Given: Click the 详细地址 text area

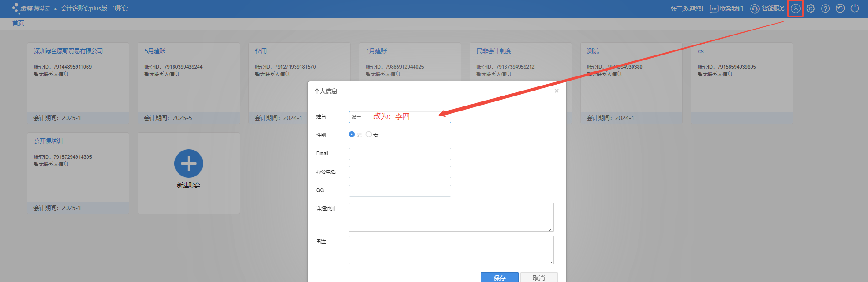Looking at the screenshot, I should click(451, 217).
